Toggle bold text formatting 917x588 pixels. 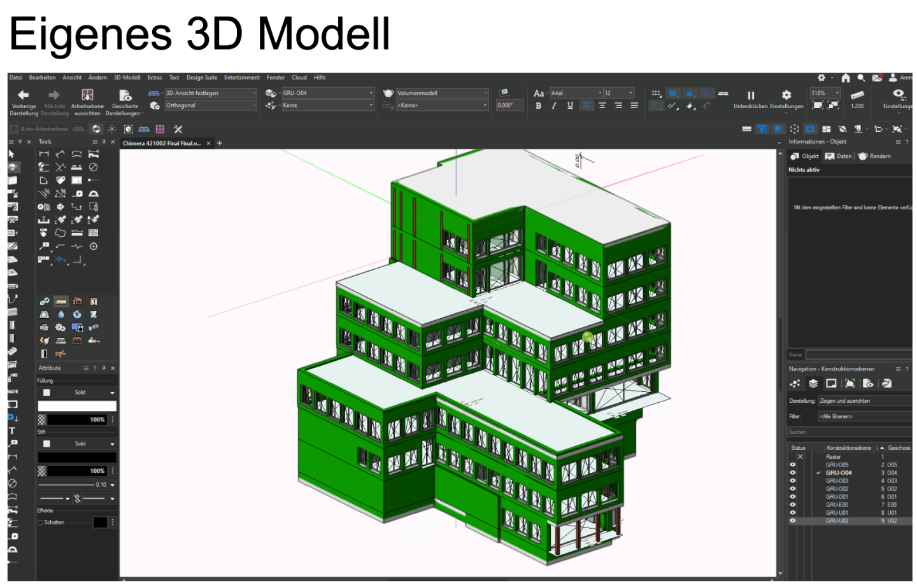[539, 106]
